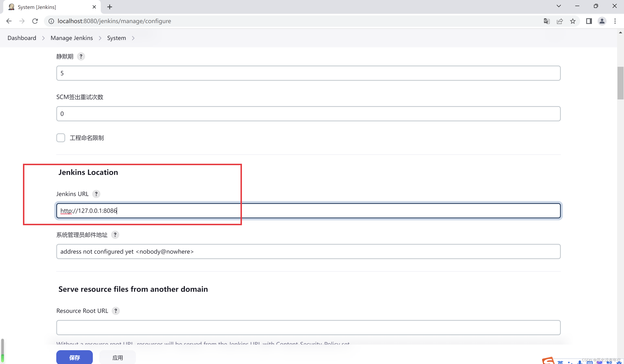
Task: Click the 系统管理员邮件地址 input field
Action: (308, 251)
